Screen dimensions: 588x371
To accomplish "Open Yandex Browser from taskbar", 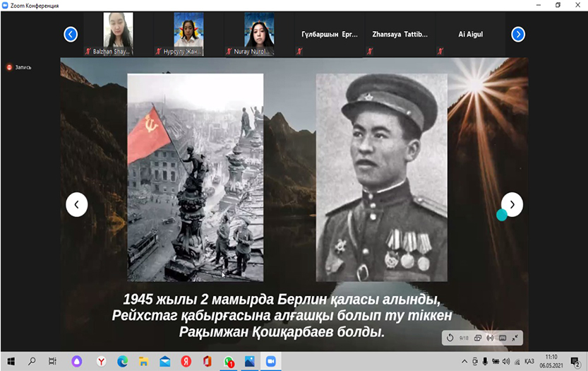I will [101, 361].
